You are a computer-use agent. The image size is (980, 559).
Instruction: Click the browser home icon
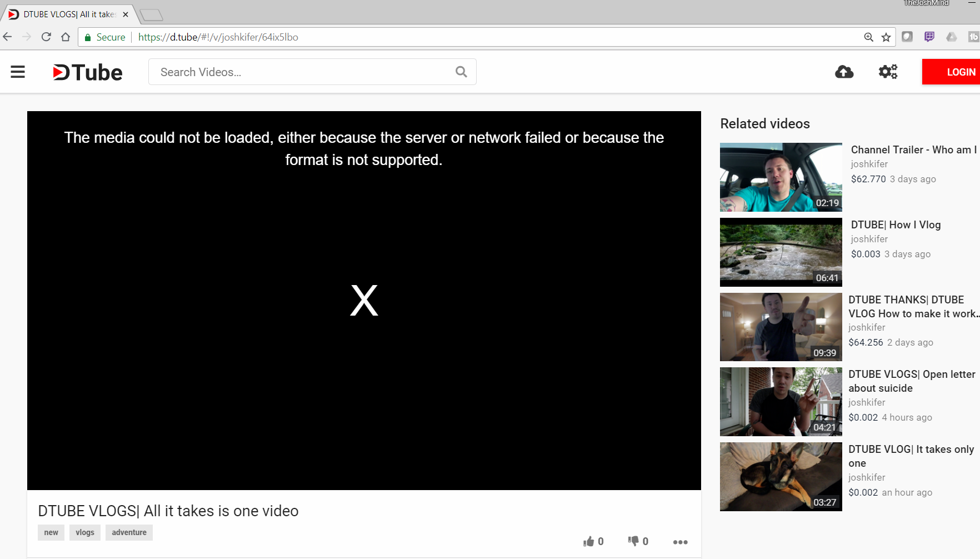tap(66, 37)
